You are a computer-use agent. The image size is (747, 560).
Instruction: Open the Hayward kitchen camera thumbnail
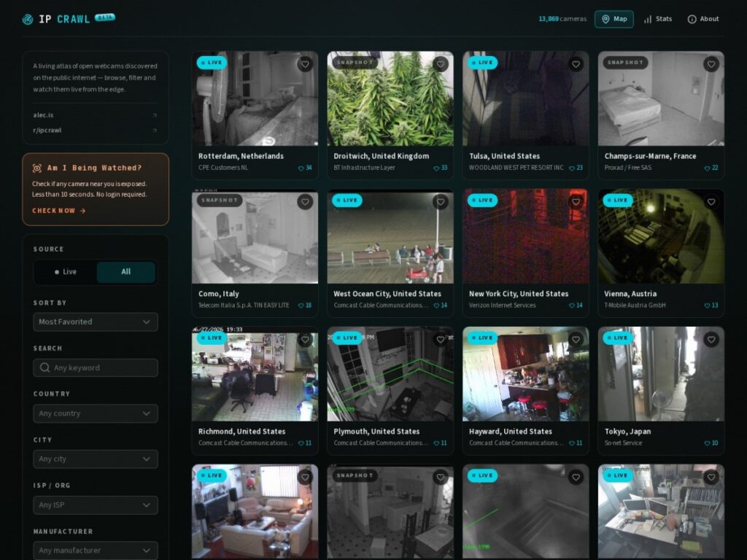pos(525,374)
